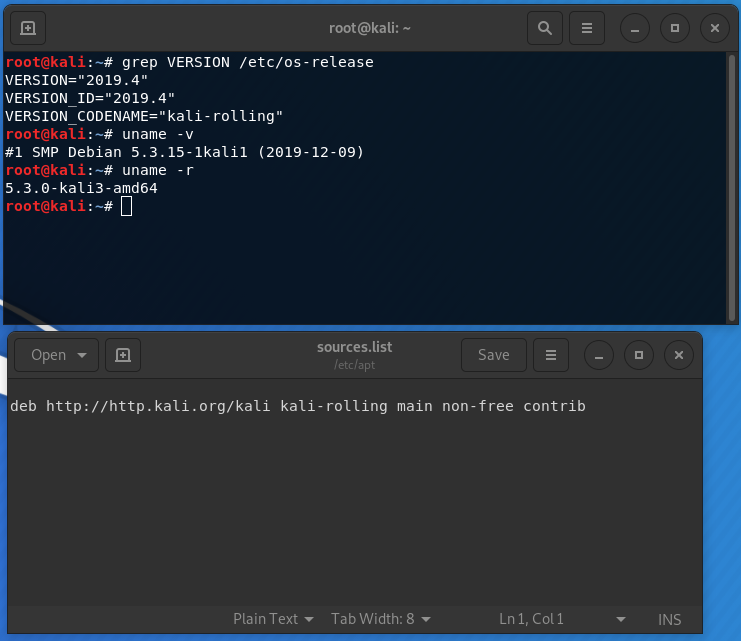Click the terminal search icon
The width and height of the screenshot is (741, 641).
tap(545, 28)
